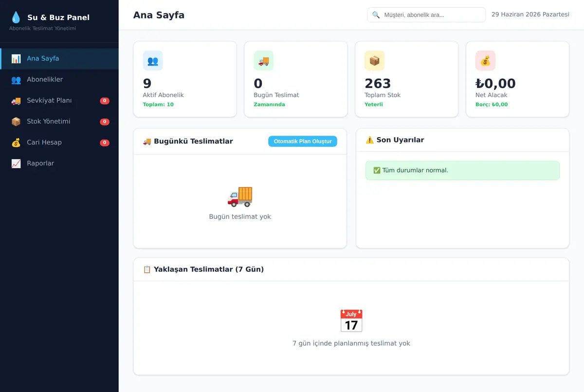Click the 'Zamanında' status text

tap(270, 105)
